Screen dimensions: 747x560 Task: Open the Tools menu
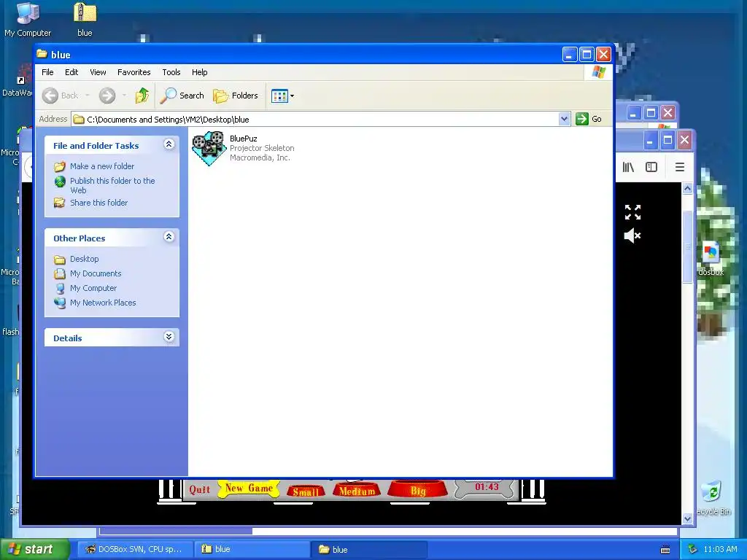(171, 72)
